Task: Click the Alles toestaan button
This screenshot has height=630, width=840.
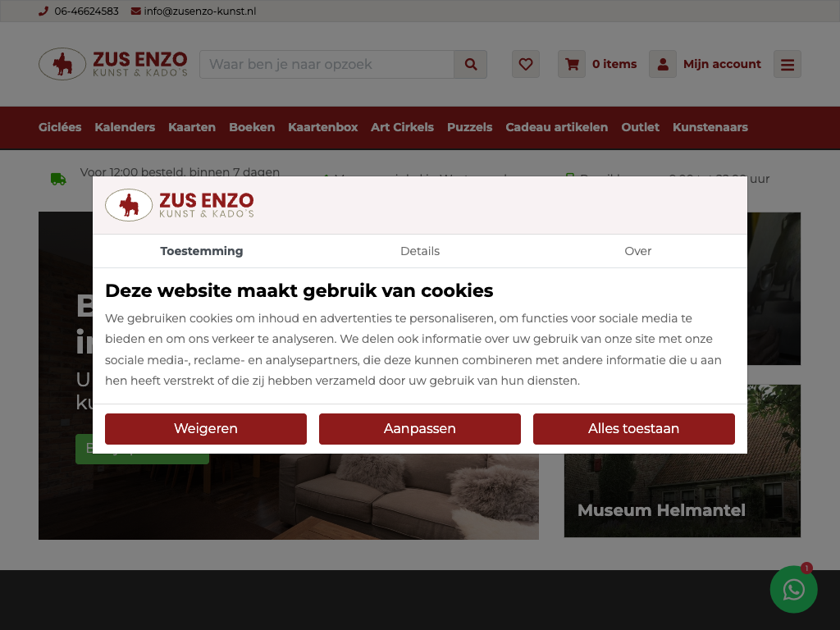Action: (x=634, y=428)
